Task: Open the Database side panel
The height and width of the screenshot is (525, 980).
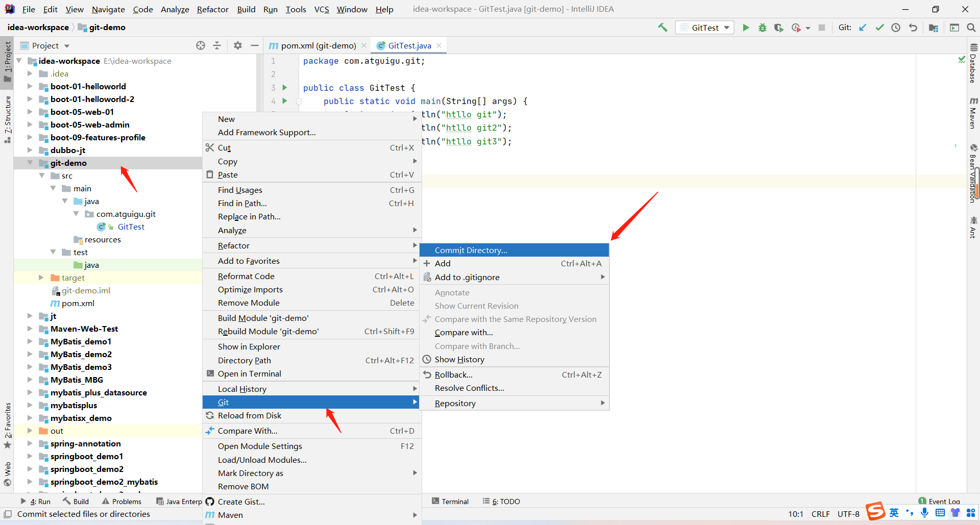Action: 973,63
